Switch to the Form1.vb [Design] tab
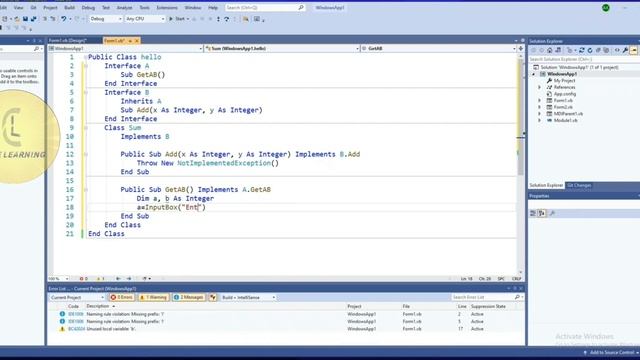This screenshot has width=640, height=360. coord(67,40)
